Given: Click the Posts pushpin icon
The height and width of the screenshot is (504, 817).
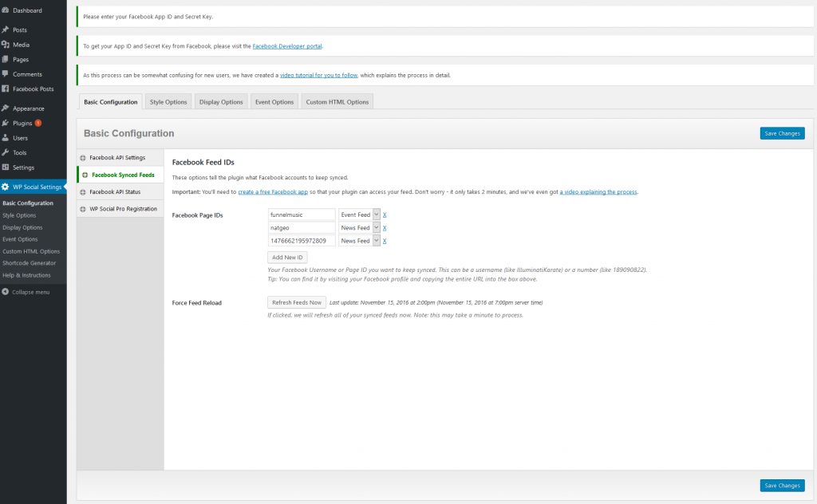Looking at the screenshot, I should point(6,30).
